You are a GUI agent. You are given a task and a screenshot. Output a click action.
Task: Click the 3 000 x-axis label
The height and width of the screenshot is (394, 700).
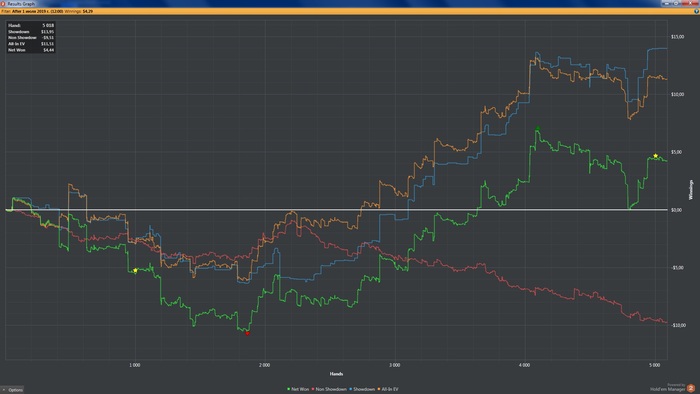point(394,365)
